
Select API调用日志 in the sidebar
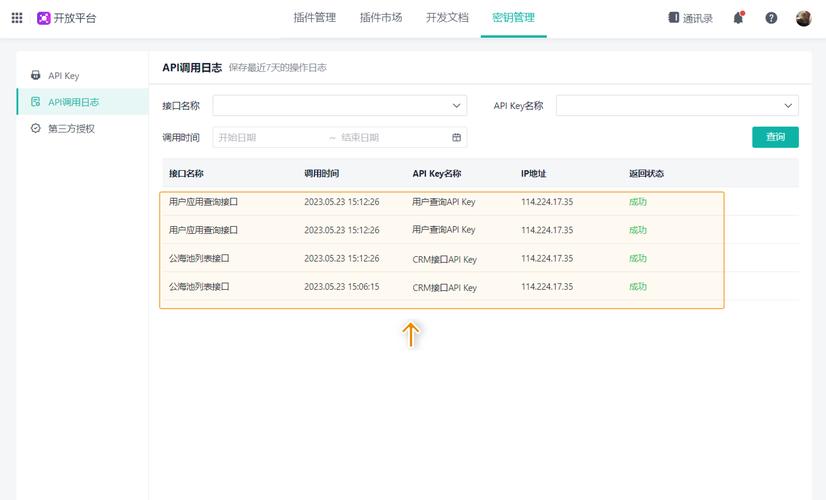(73, 102)
